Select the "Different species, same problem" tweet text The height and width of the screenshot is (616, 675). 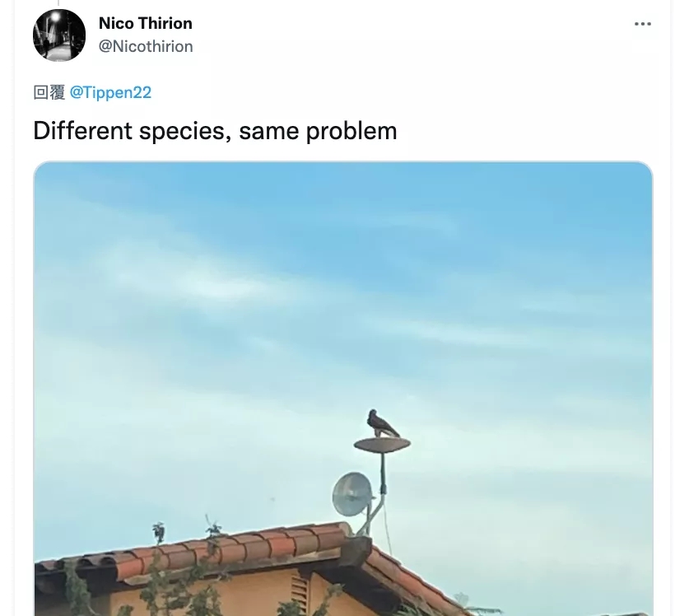tap(215, 131)
